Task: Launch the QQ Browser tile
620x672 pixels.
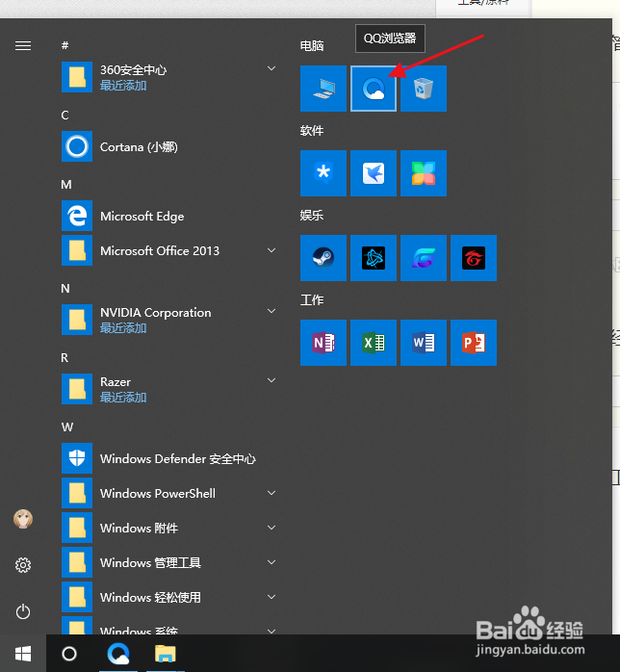Action: [x=374, y=89]
